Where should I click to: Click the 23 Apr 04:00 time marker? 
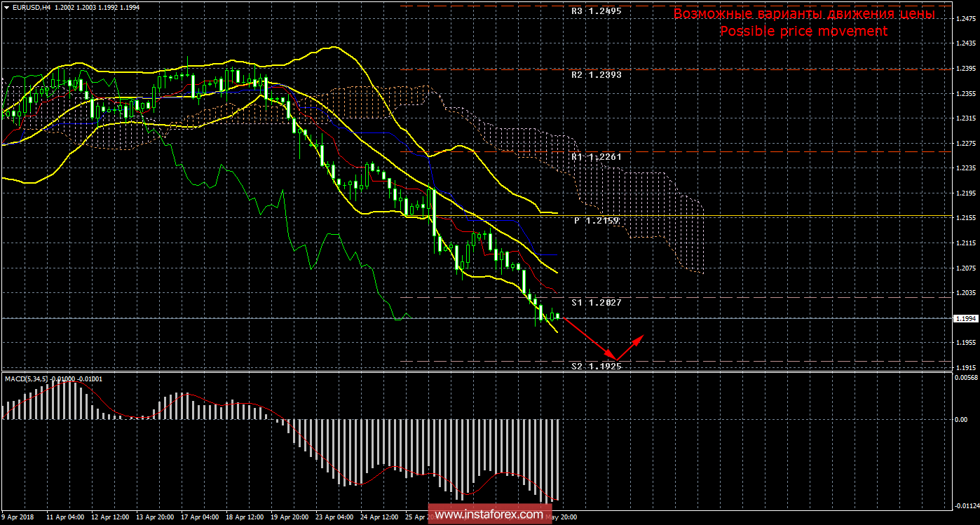coord(332,517)
